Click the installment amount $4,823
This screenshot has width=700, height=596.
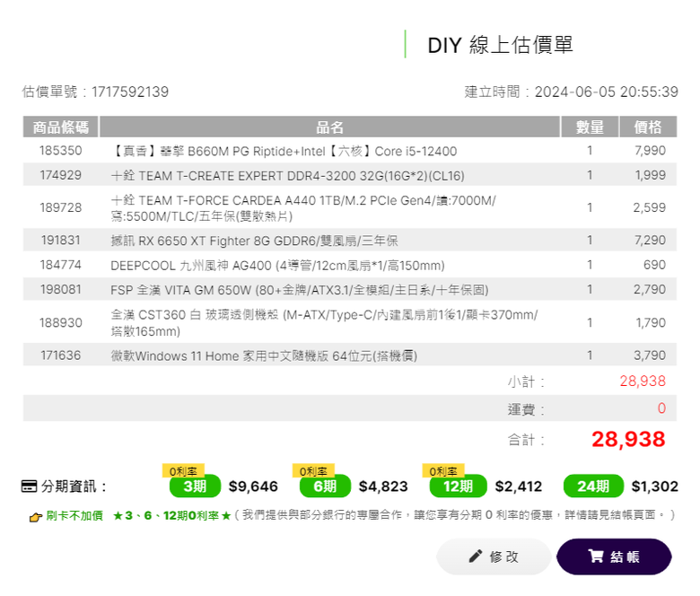coord(383,486)
